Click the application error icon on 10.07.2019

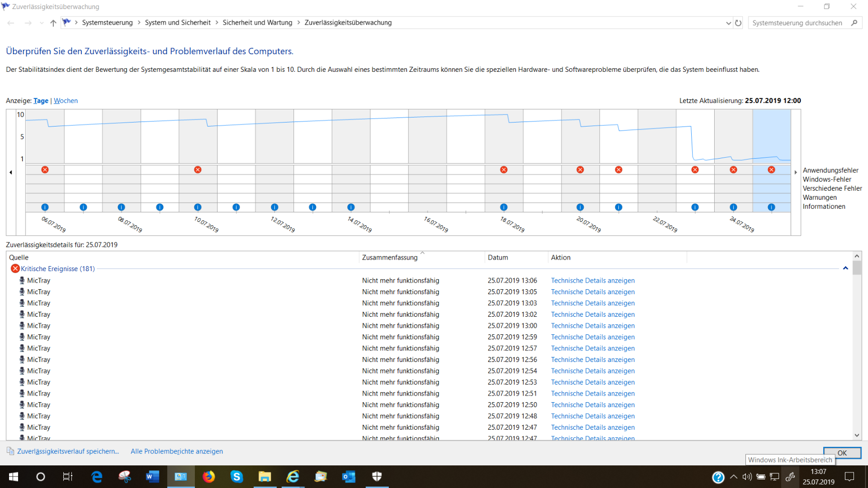coord(198,170)
